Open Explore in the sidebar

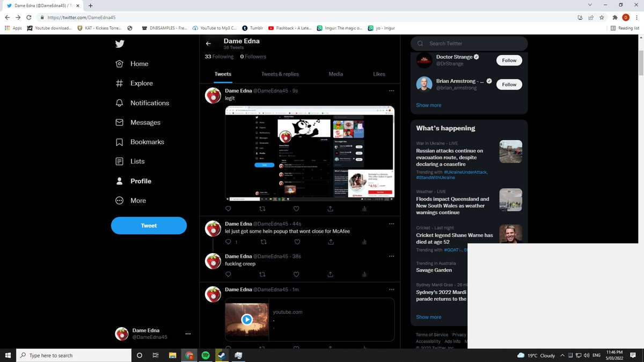coord(134,83)
